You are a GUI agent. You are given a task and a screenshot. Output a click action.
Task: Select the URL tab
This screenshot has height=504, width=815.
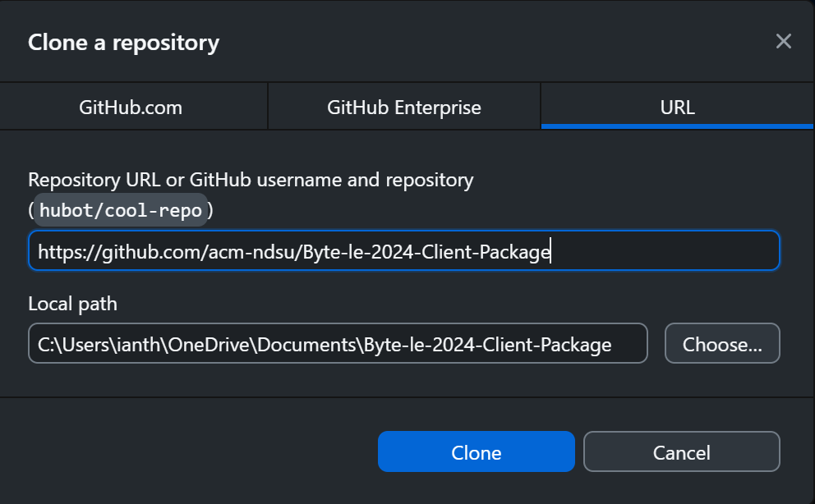click(x=677, y=108)
